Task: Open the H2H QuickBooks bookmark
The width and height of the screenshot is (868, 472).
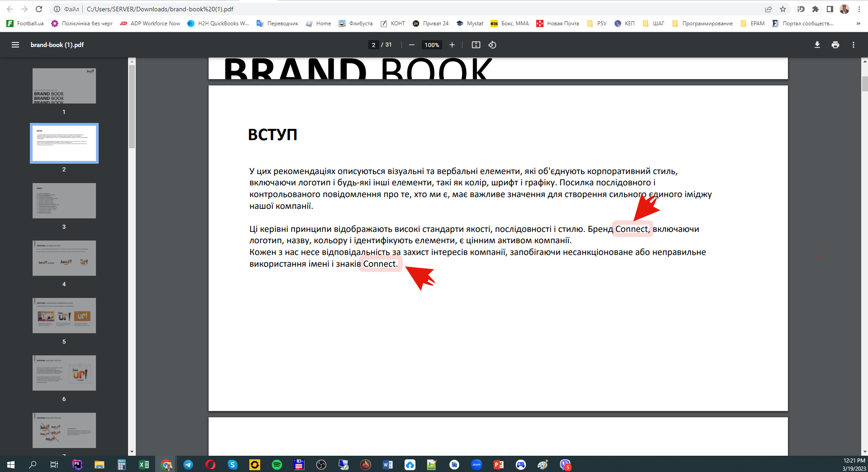Action: [x=218, y=24]
